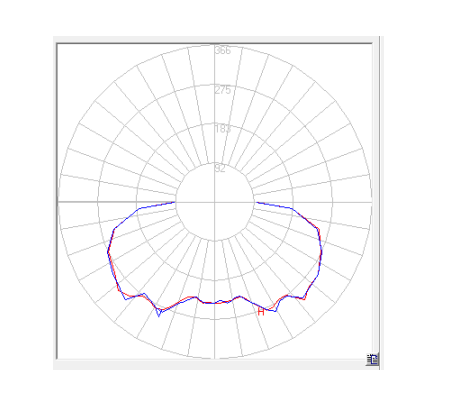Click the curve's leftmost extreme point
Screen dimensions: 456x395
click(x=108, y=252)
